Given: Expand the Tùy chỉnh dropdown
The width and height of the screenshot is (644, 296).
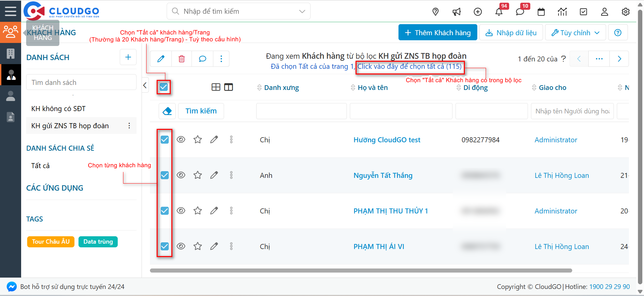Looking at the screenshot, I should pyautogui.click(x=575, y=33).
